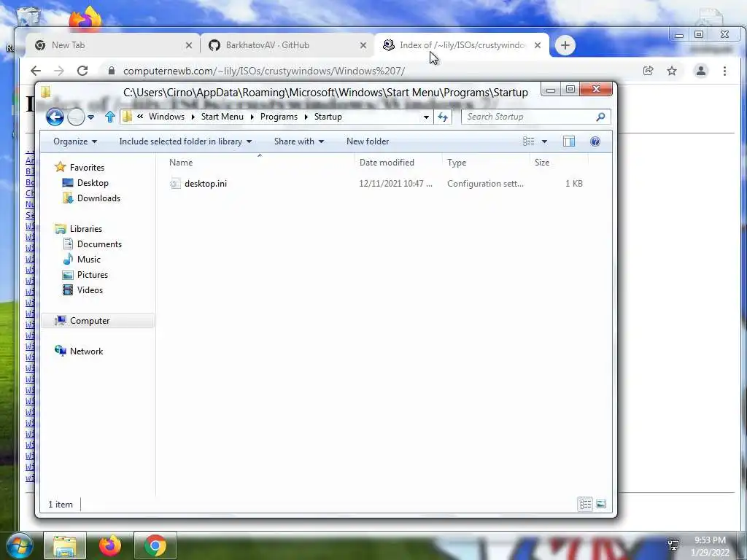The image size is (747, 560).
Task: Click Startup breadcrumb segment
Action: pyautogui.click(x=328, y=117)
